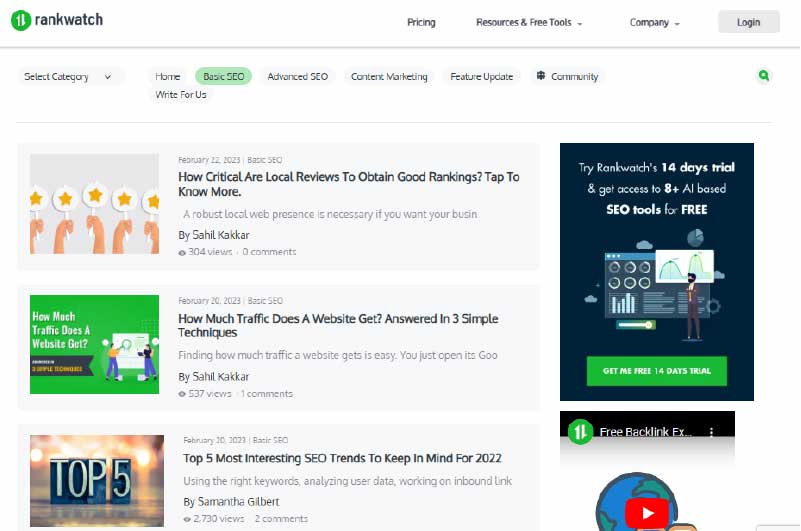The height and width of the screenshot is (531, 801).
Task: Click Basic SEO tag on Top 5 post
Action: point(270,440)
